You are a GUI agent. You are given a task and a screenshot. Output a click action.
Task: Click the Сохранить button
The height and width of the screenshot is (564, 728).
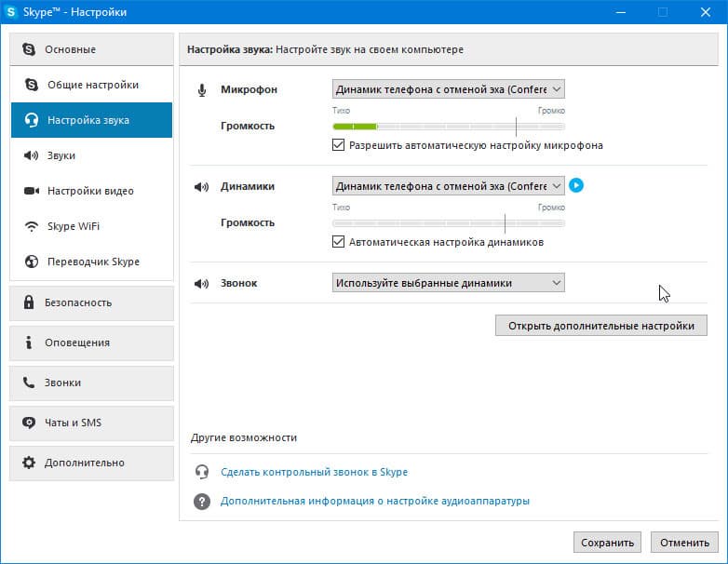(x=607, y=543)
